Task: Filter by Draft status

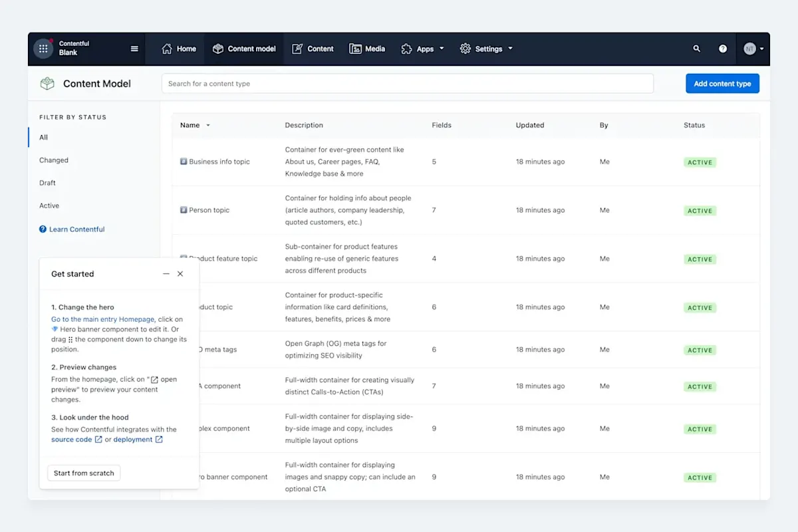Action: 47,183
